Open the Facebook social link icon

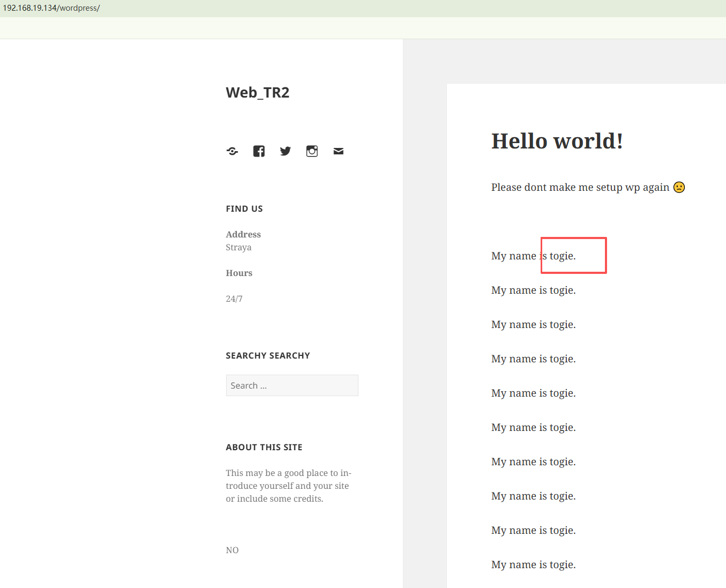(x=259, y=151)
